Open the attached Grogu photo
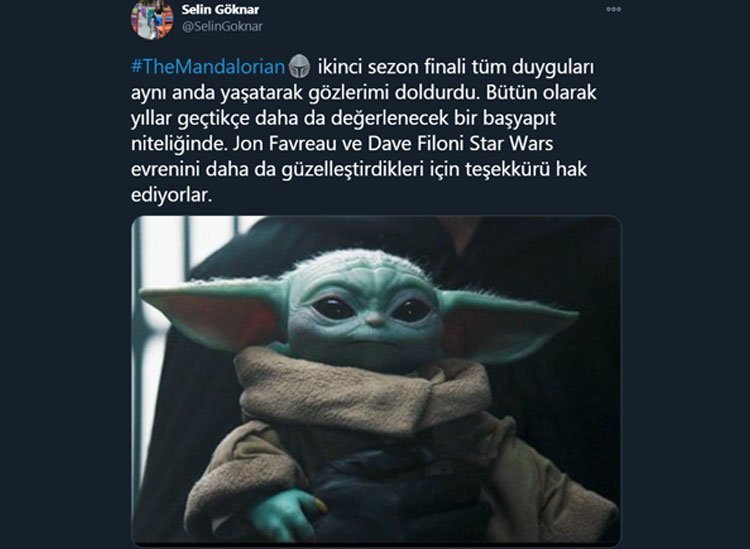 click(376, 381)
